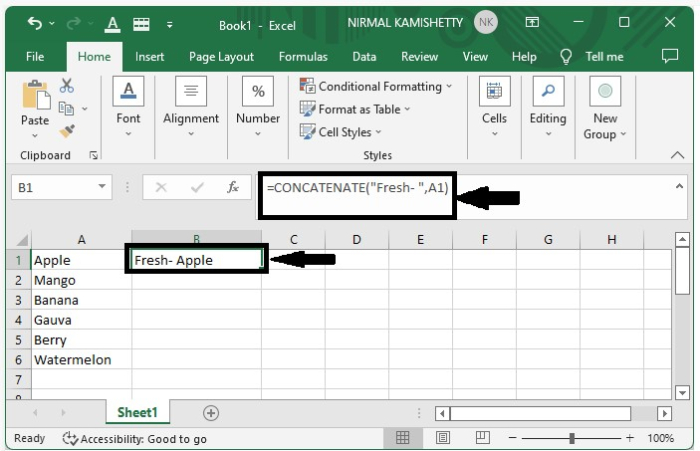Click the table borders icon in quick access
The width and height of the screenshot is (700, 451).
[141, 24]
